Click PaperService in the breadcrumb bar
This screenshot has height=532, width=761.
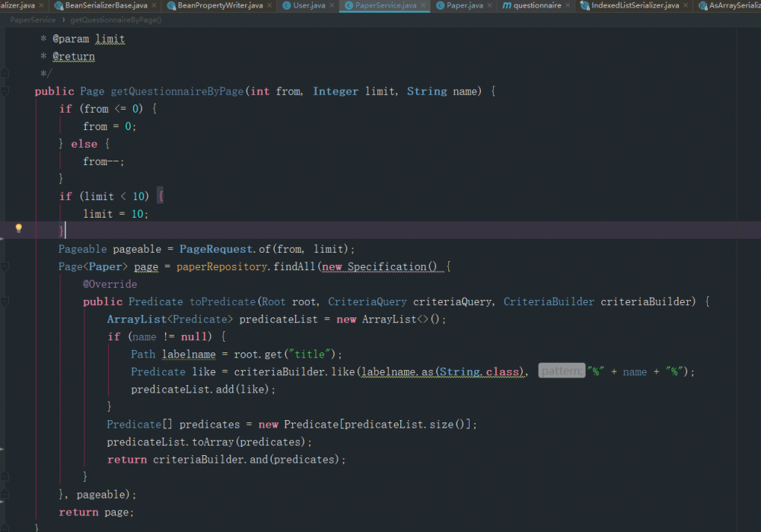click(33, 20)
